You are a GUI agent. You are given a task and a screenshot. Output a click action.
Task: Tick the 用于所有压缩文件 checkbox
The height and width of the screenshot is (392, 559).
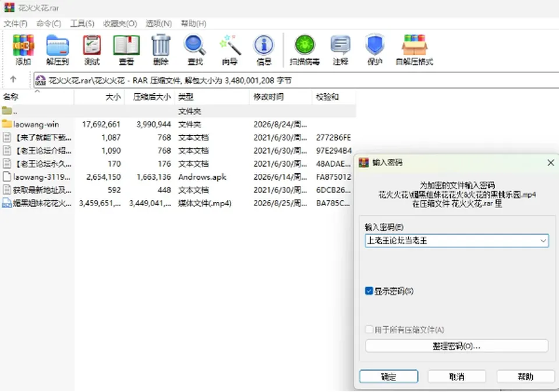pyautogui.click(x=369, y=329)
